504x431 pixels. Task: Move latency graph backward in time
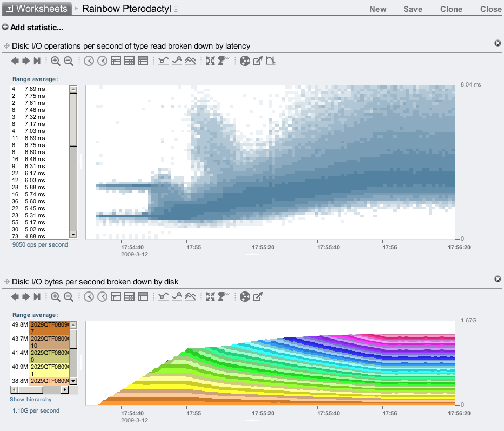coord(15,61)
